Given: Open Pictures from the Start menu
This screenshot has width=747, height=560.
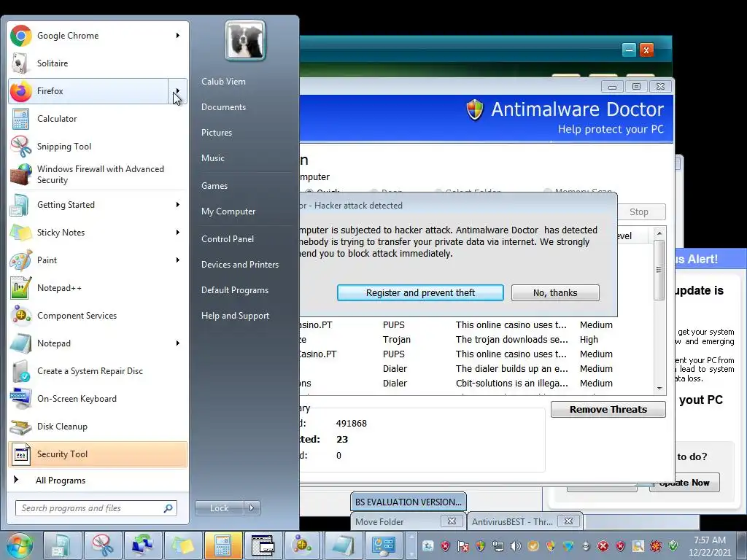Looking at the screenshot, I should click(216, 133).
